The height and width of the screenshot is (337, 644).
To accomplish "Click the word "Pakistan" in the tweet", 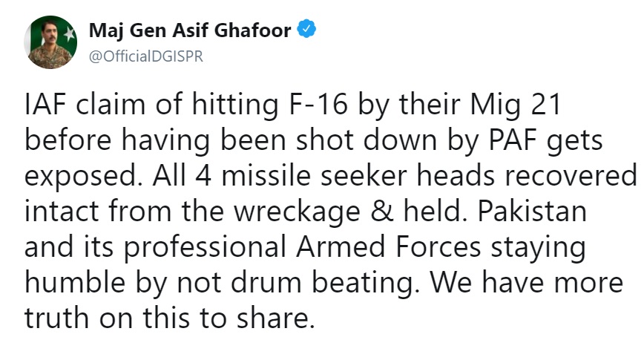I will tap(532, 210).
